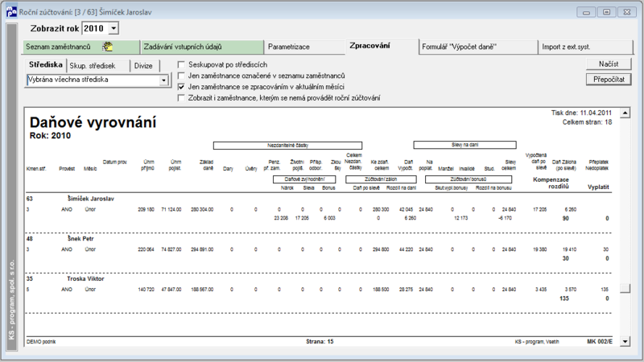Screen dimensions: 644x362
Task: Uncheck Jen zaměstnance se zpracováním v aktuálním měsíci
Action: coord(181,87)
